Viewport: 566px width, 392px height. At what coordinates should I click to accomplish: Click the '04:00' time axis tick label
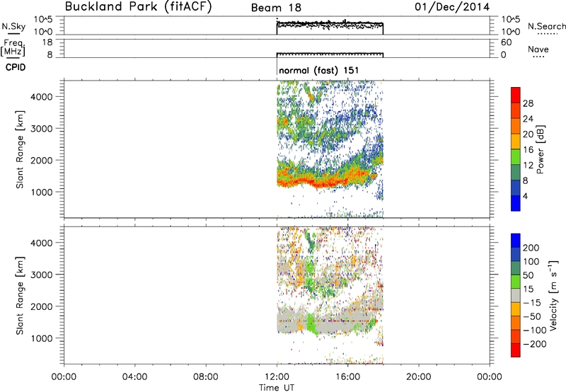point(134,377)
